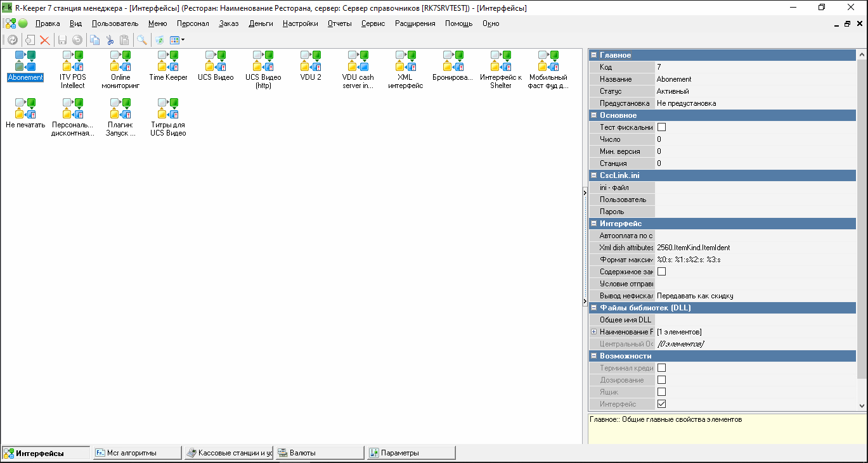
Task: Expand the Наименование F row
Action: [593, 332]
